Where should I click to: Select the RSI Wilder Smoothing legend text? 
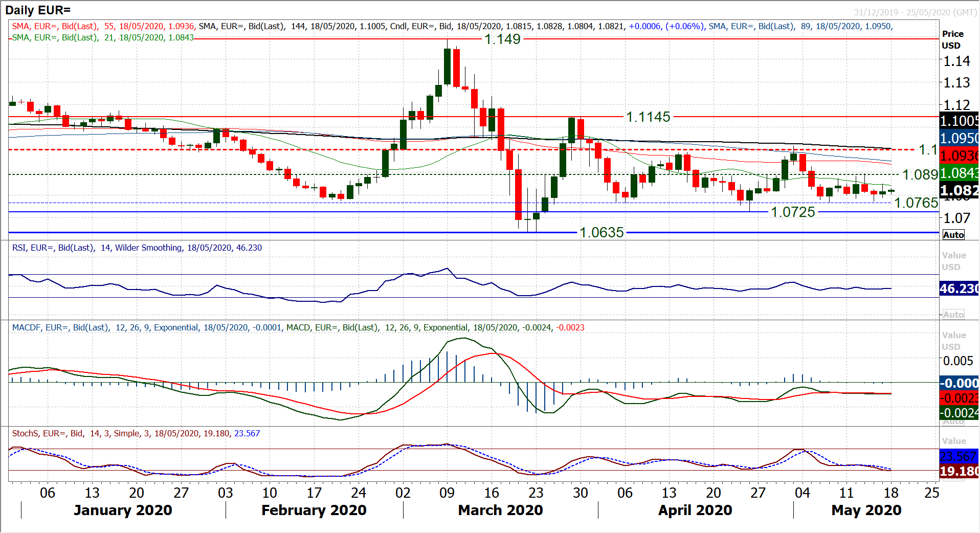137,248
